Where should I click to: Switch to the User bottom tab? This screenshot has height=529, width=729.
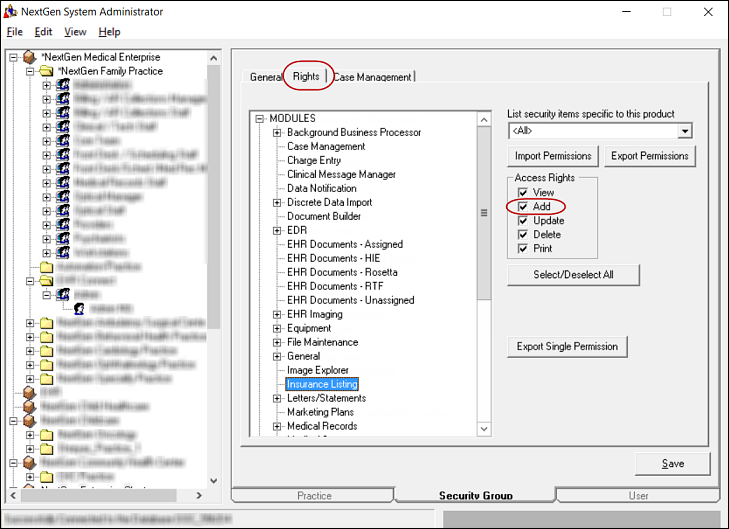[x=638, y=496]
